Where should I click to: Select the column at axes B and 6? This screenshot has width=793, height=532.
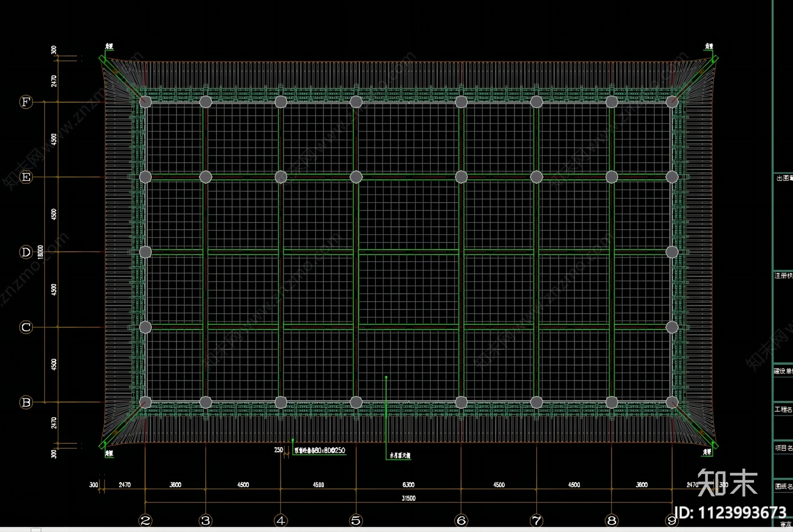coord(461,402)
